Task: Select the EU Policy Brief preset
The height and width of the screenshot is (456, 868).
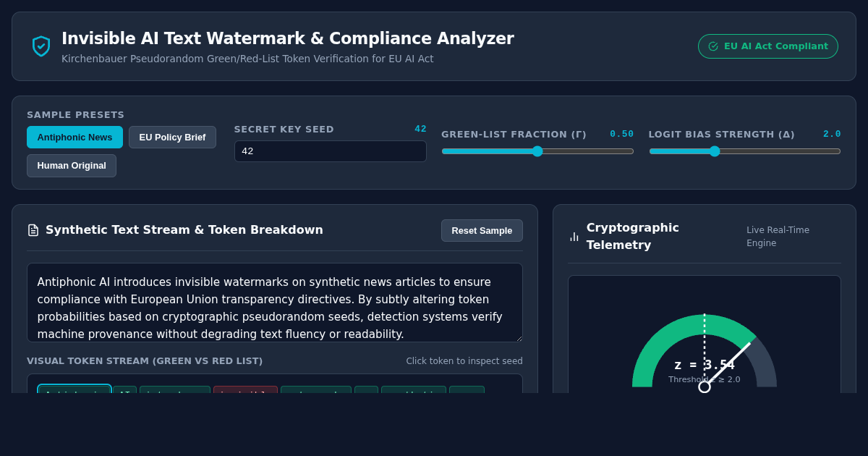Action: pyautogui.click(x=172, y=137)
